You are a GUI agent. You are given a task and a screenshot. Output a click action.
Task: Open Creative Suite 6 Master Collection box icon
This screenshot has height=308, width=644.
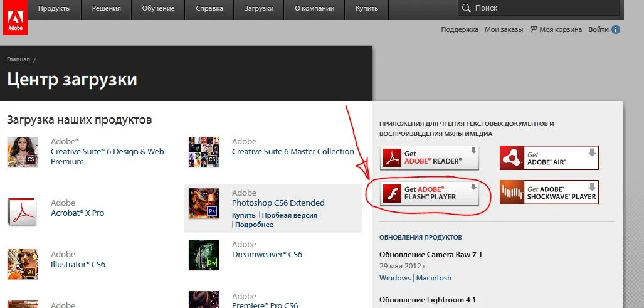204,152
